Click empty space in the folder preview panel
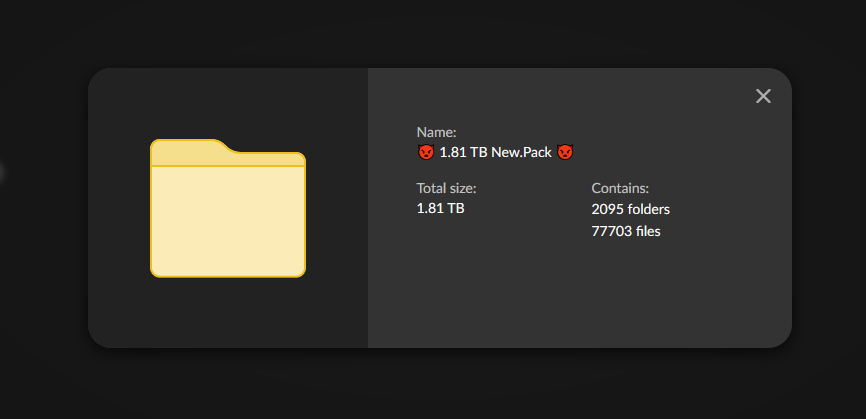Viewport: 866px width, 419px height. pyautogui.click(x=228, y=315)
